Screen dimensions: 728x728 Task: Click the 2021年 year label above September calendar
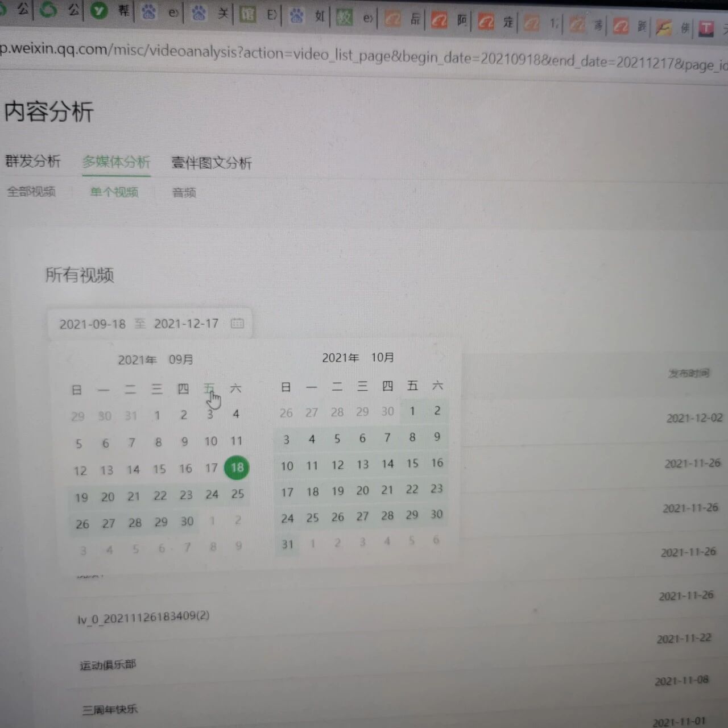[137, 360]
